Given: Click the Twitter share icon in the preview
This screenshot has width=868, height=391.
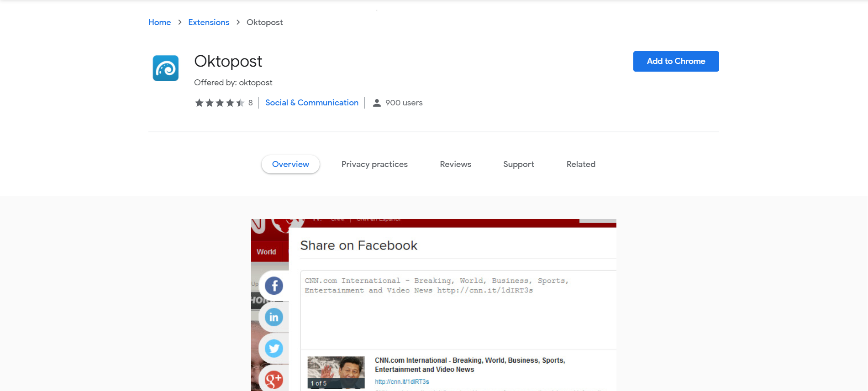Looking at the screenshot, I should pos(274,349).
